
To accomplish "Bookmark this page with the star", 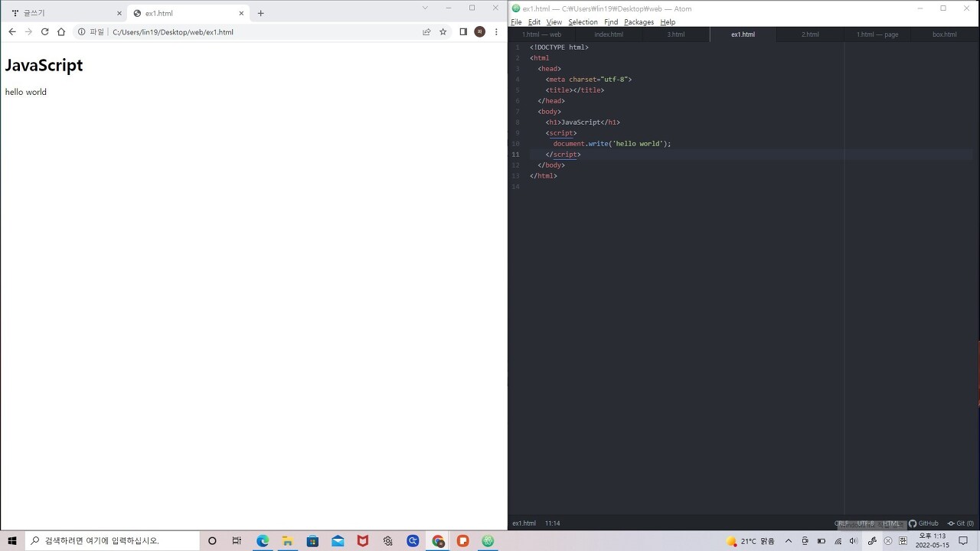I will tap(443, 32).
